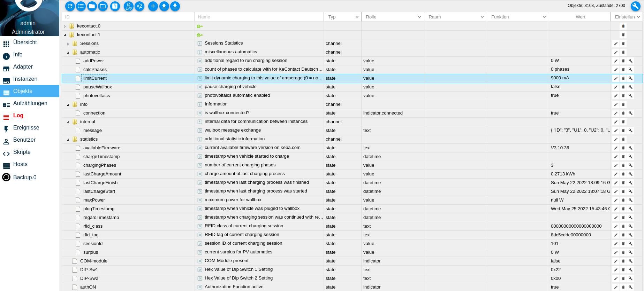Open Aufzählungen in the sidebar
The width and height of the screenshot is (644, 291).
(30, 103)
